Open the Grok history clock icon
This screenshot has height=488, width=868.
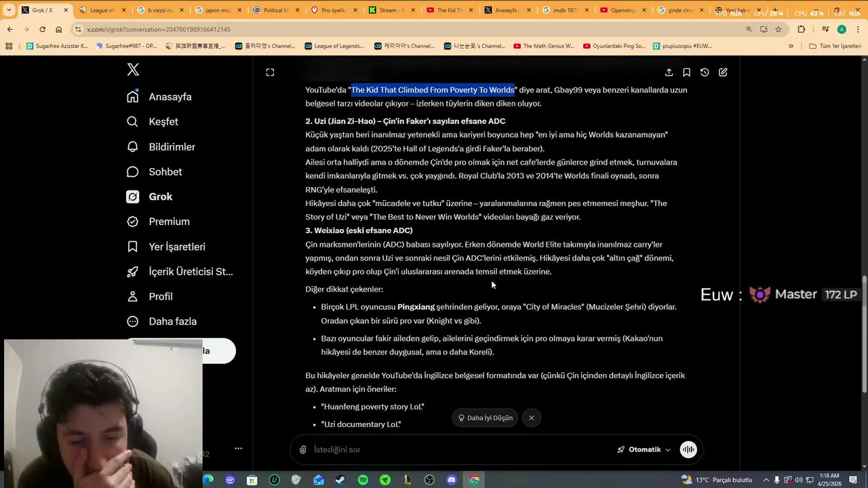[705, 73]
